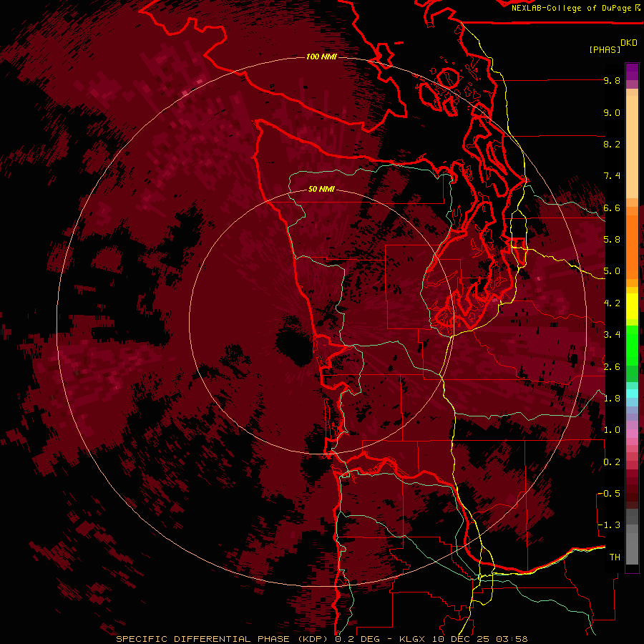Click the 4.2 legend value

pos(612,303)
